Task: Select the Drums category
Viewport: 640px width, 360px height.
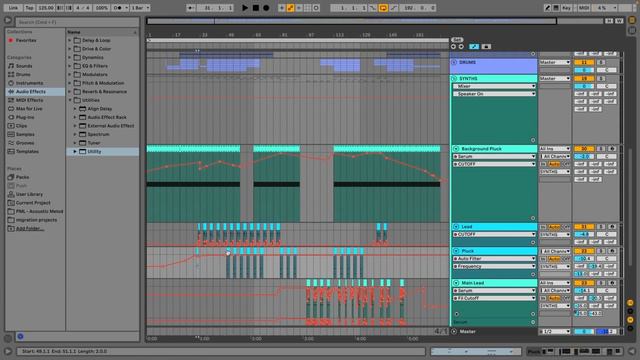Action: [x=23, y=74]
